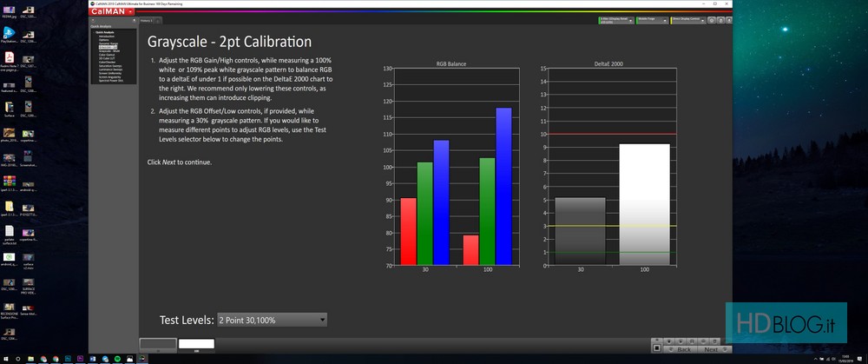Click the 100 bar in DeltaE 2000 chart
The image size is (868, 364).
(644, 204)
